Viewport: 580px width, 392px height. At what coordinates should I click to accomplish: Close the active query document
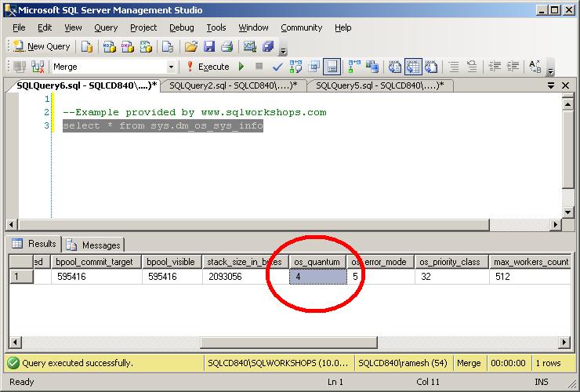565,85
